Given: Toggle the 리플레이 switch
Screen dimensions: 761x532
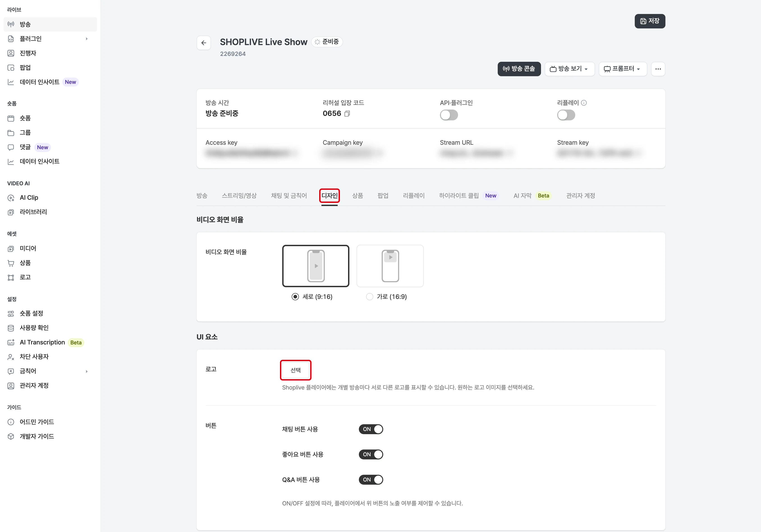Looking at the screenshot, I should point(566,115).
